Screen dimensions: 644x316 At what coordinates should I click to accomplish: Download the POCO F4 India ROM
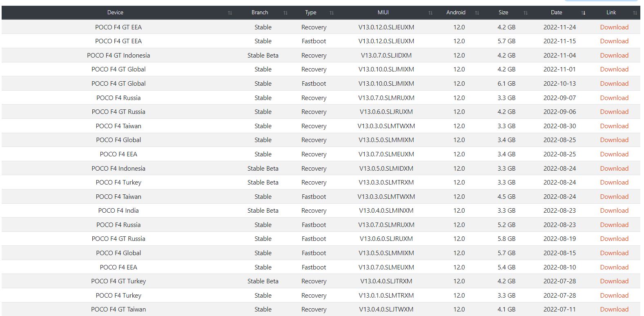click(614, 211)
